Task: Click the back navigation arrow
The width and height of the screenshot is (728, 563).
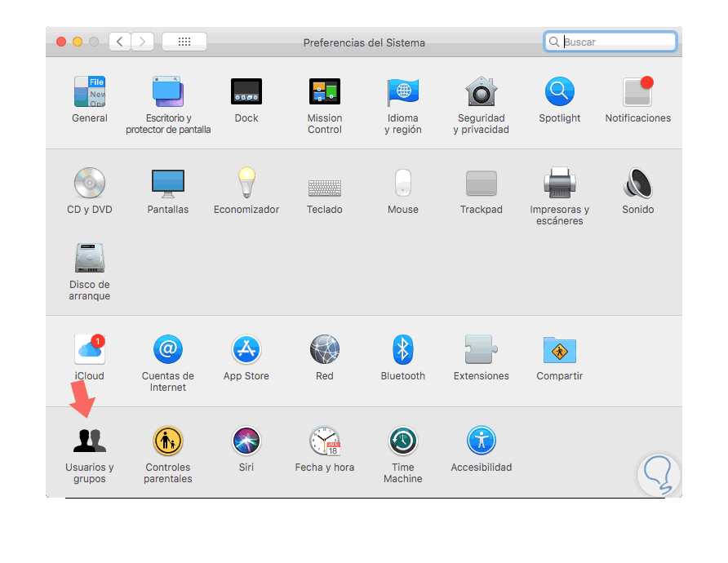Action: (x=120, y=42)
